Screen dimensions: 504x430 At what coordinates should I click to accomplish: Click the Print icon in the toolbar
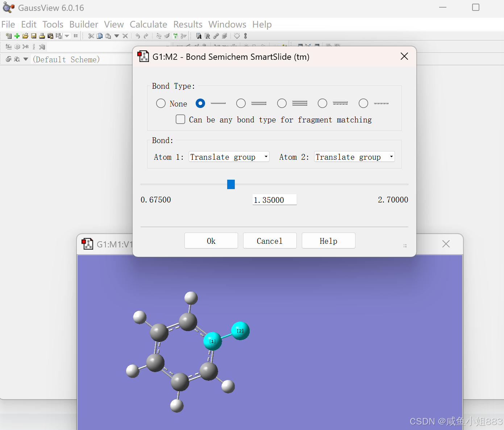click(x=42, y=36)
